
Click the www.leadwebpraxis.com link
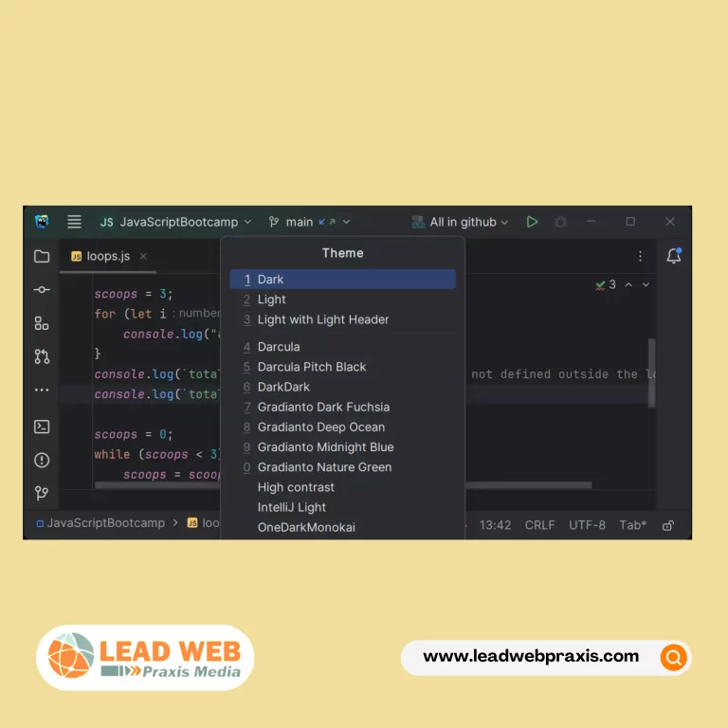[x=531, y=656]
